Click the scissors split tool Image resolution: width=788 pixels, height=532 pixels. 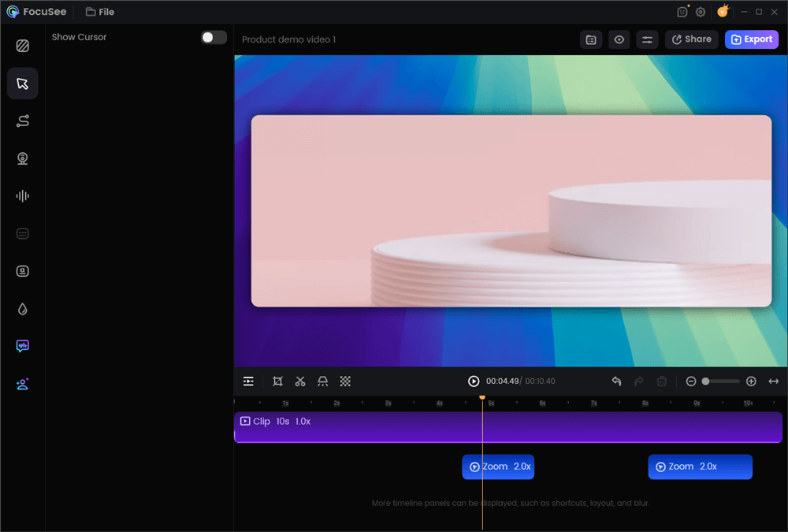pos(300,381)
